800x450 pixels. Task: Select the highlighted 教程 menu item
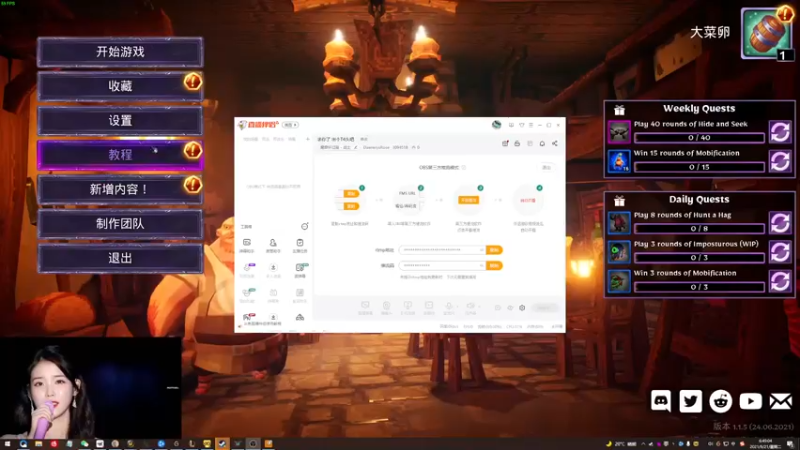point(120,155)
